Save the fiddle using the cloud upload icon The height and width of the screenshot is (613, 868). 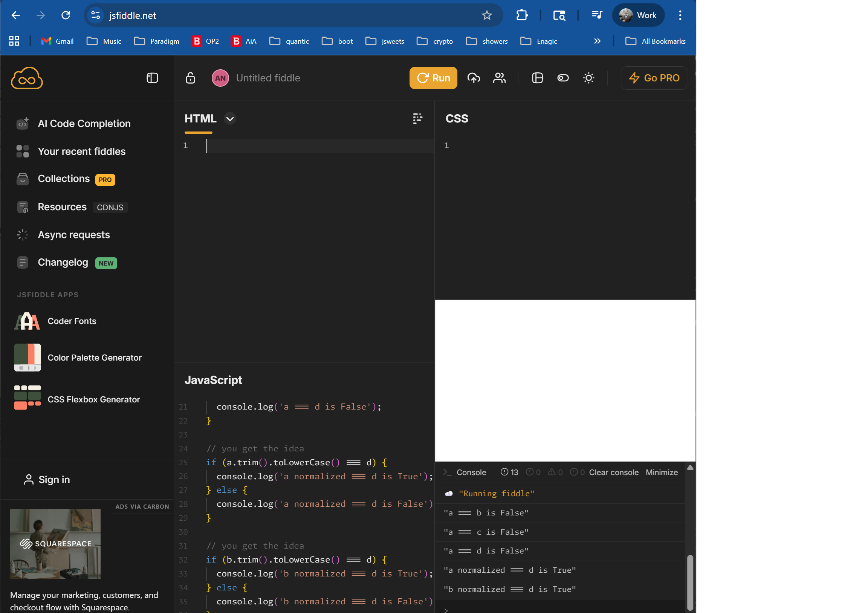click(474, 78)
